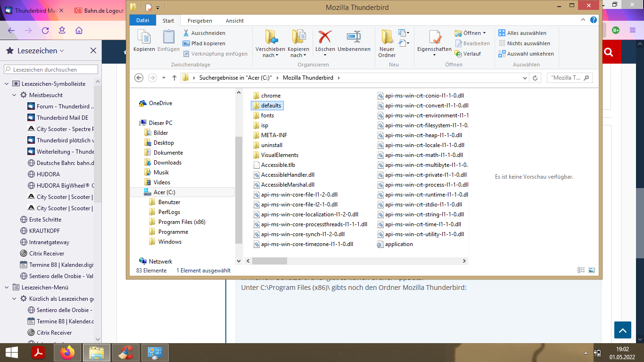This screenshot has height=362, width=644.
Task: Open the Freigeben ribbon tab
Action: pos(199,21)
